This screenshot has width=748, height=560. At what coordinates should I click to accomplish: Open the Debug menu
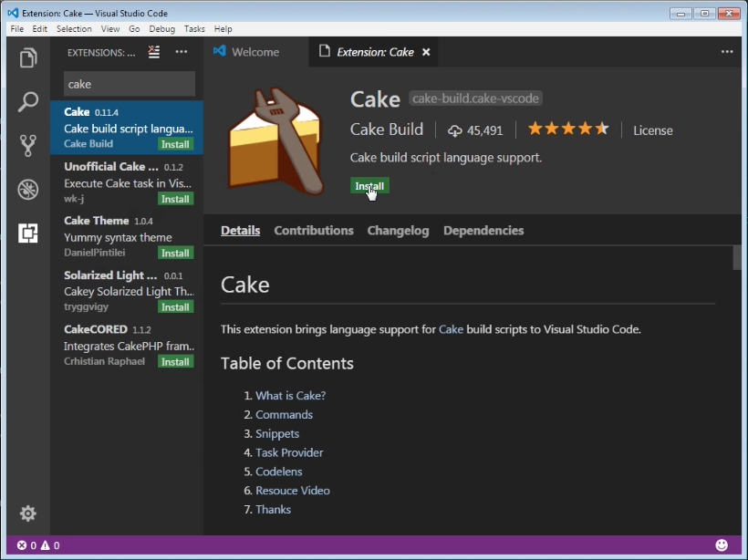pyautogui.click(x=162, y=28)
